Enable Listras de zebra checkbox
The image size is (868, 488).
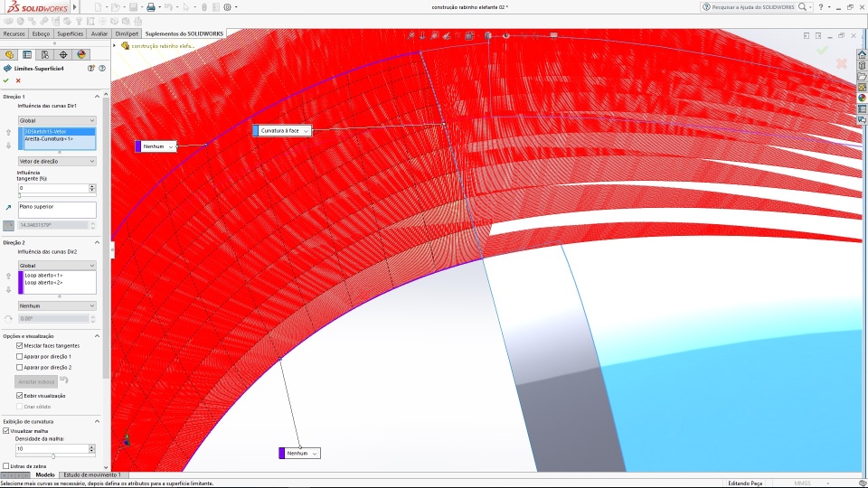pos(6,466)
